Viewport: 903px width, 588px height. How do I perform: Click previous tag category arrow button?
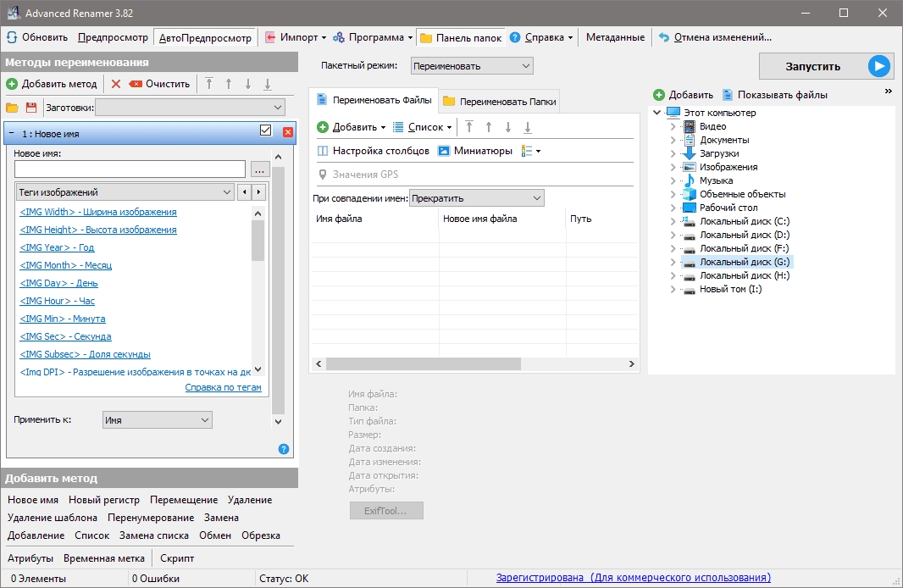245,192
